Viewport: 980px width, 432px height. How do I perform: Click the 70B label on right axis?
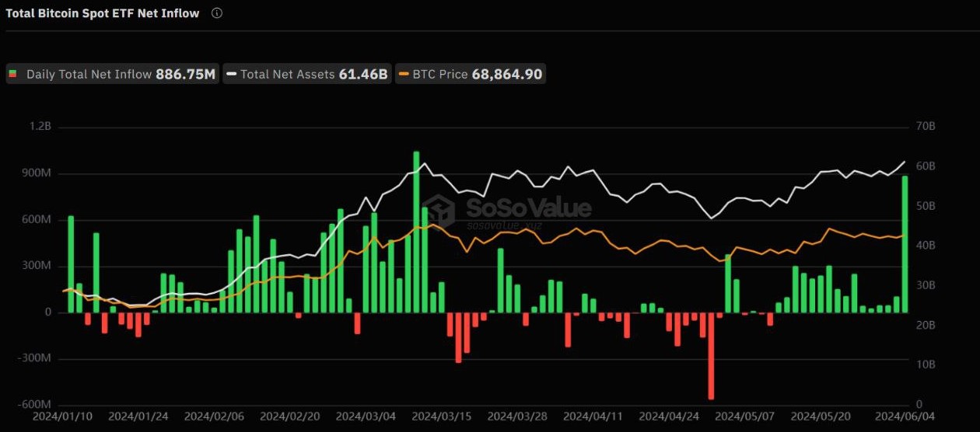(926, 127)
